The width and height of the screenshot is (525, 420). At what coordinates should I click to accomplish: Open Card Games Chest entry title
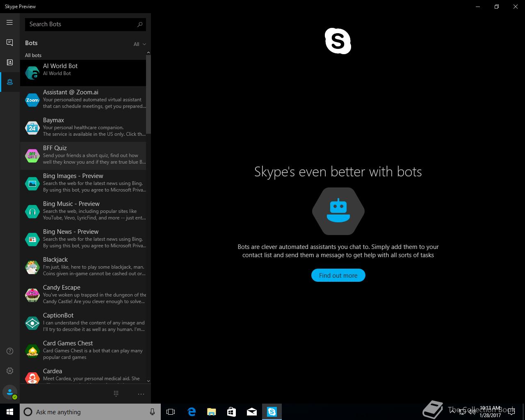(68, 343)
